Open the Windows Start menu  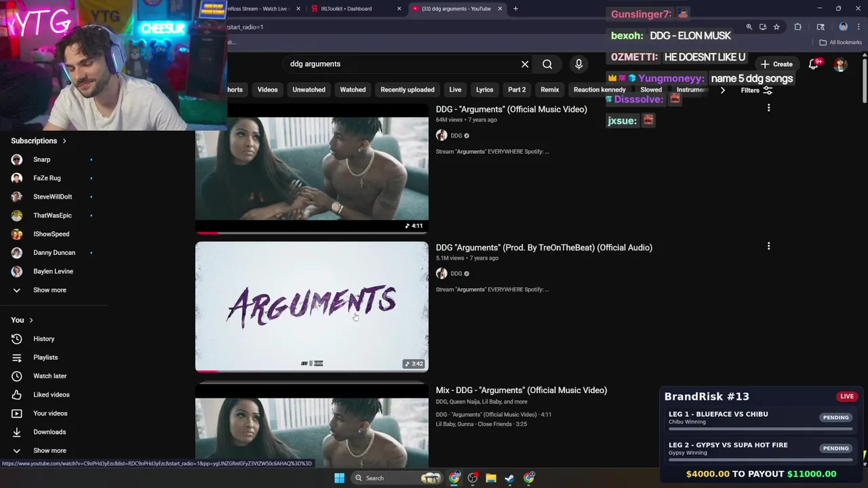point(339,478)
